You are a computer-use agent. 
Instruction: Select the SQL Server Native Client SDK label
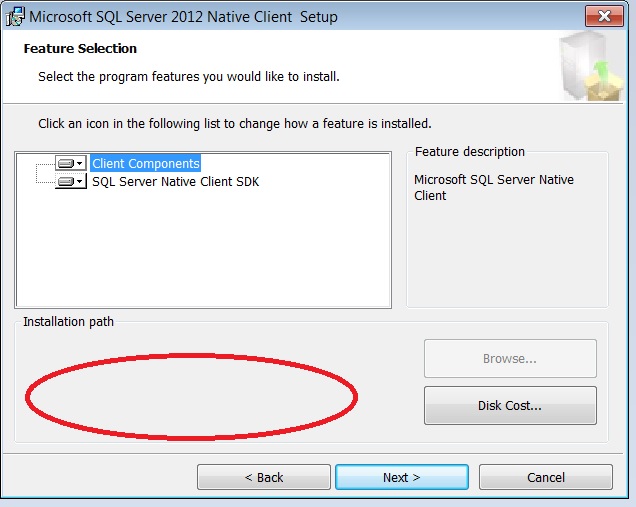[x=175, y=182]
